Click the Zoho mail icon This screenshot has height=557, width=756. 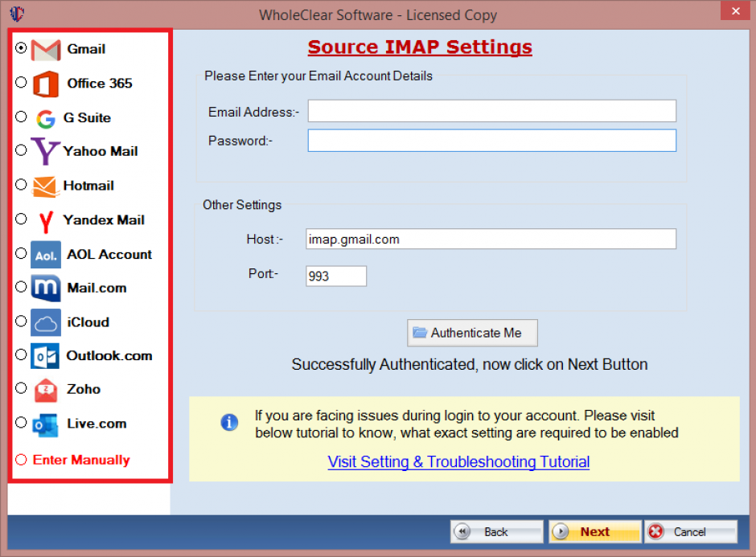click(x=45, y=390)
